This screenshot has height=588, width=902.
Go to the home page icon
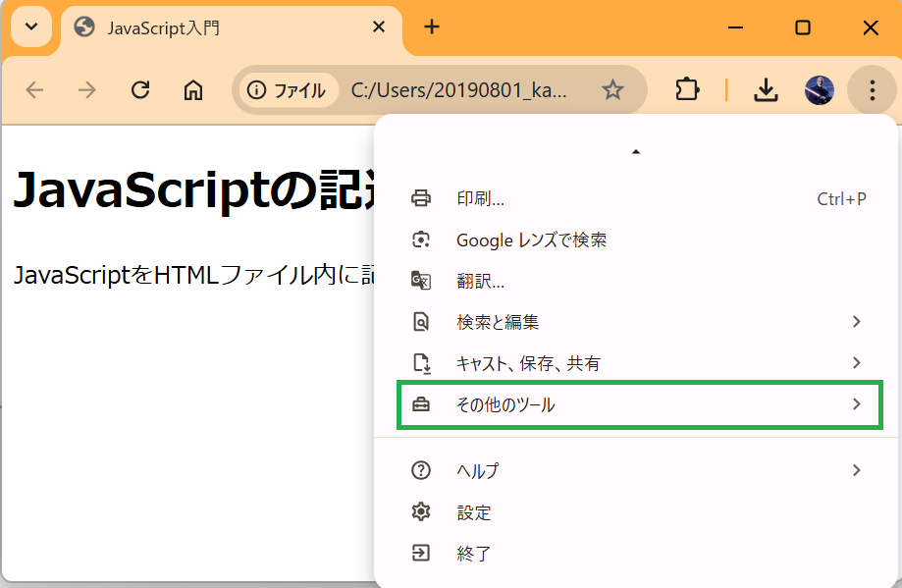coord(193,90)
